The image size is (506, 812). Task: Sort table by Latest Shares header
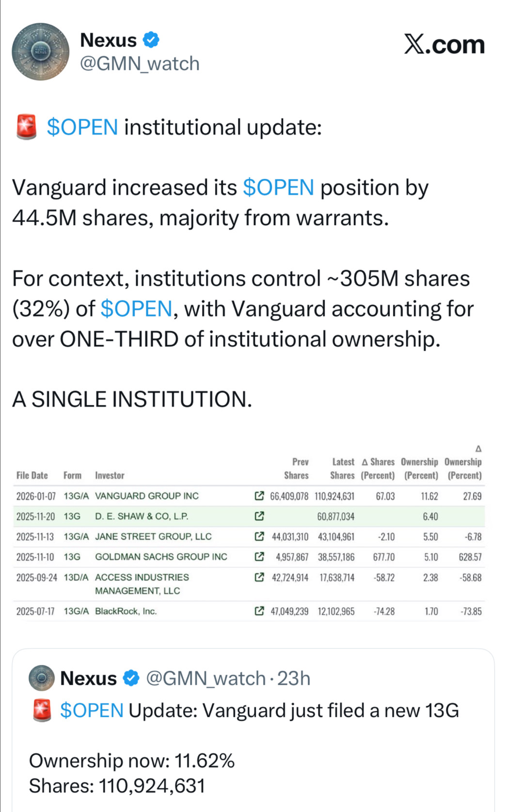(343, 469)
